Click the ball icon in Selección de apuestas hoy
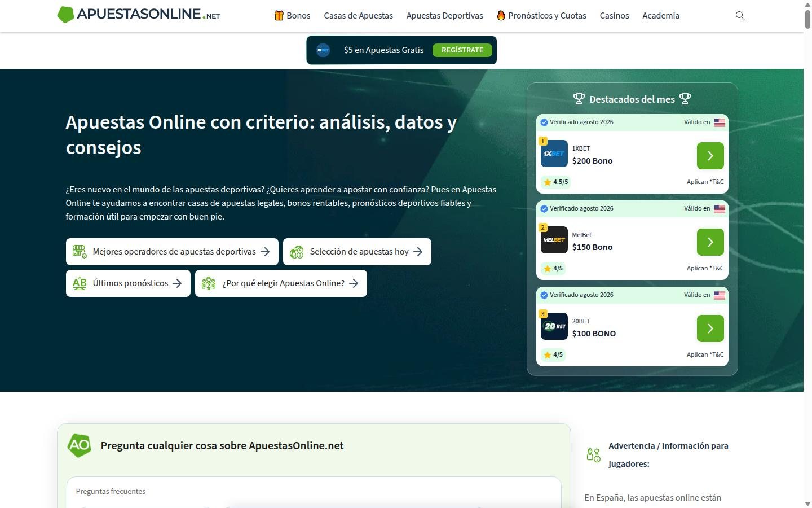Viewport: 812px width, 508px height. (297, 252)
